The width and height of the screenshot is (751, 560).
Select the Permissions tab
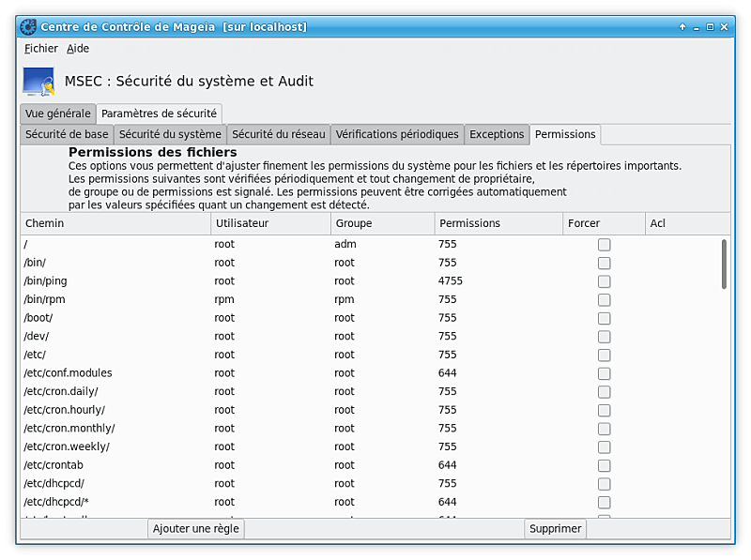coord(565,134)
